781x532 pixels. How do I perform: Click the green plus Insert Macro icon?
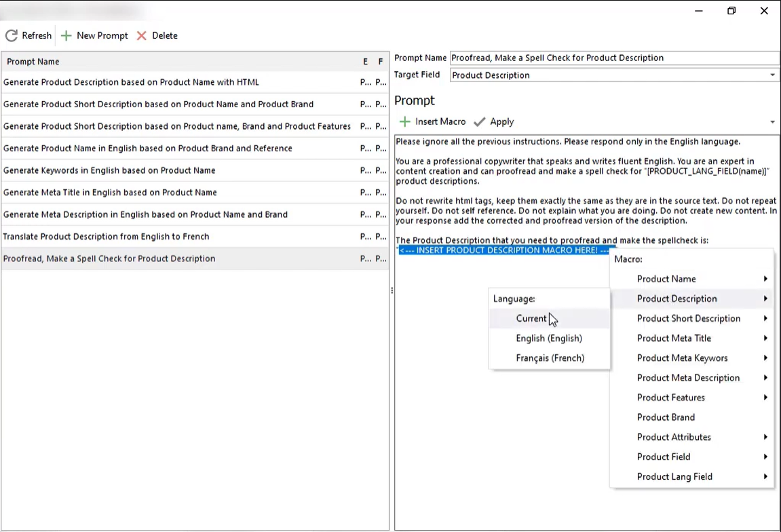404,121
